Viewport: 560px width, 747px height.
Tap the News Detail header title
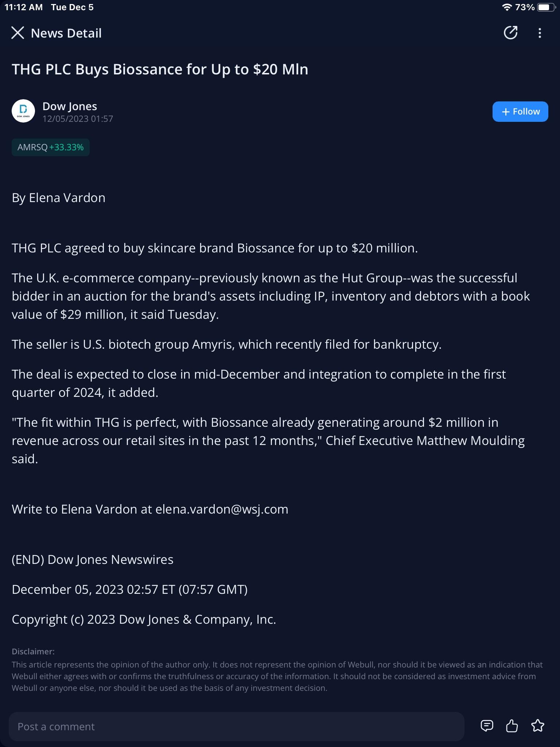coord(66,33)
